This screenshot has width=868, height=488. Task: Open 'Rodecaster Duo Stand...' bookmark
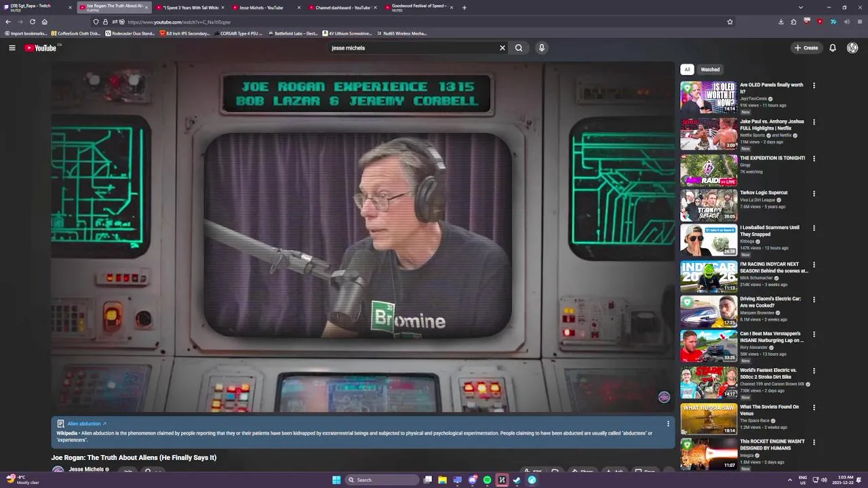pyautogui.click(x=130, y=33)
